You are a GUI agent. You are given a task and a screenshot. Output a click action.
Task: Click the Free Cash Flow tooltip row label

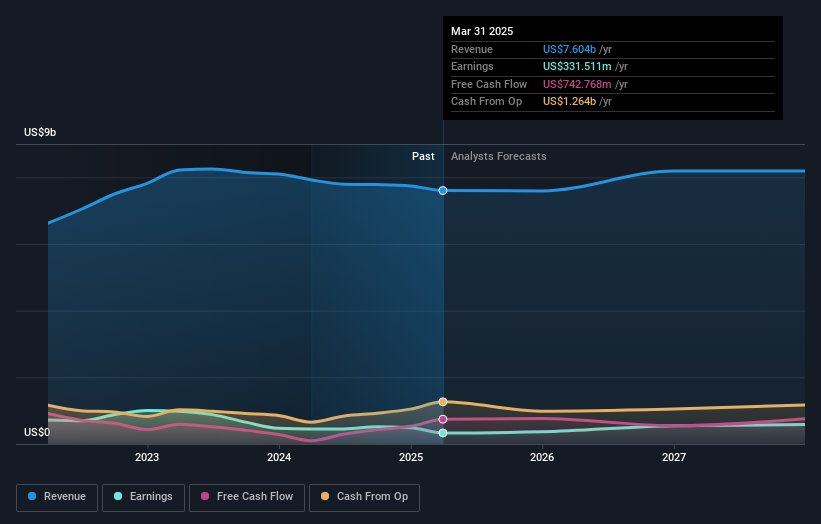489,84
